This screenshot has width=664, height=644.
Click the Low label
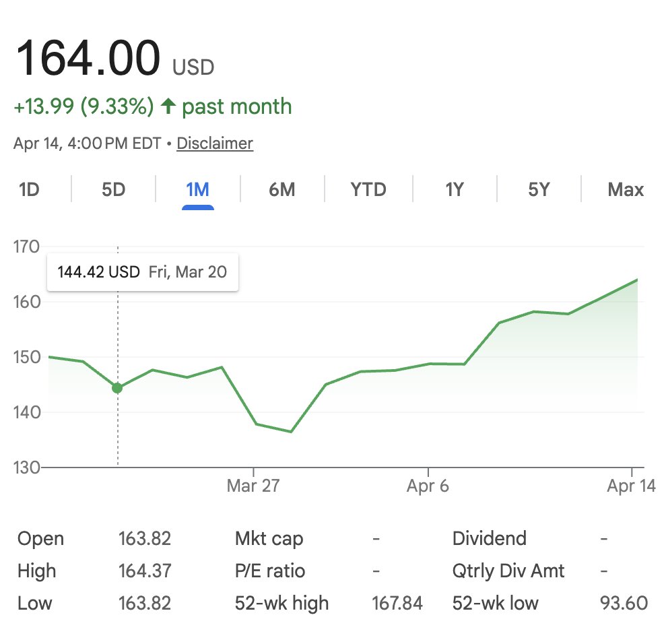tap(35, 603)
